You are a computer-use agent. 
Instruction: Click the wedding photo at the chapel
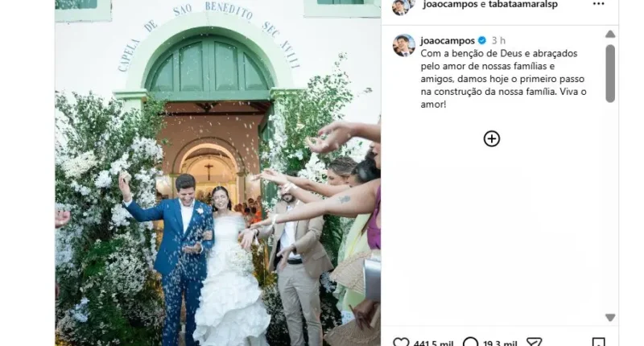(x=218, y=173)
